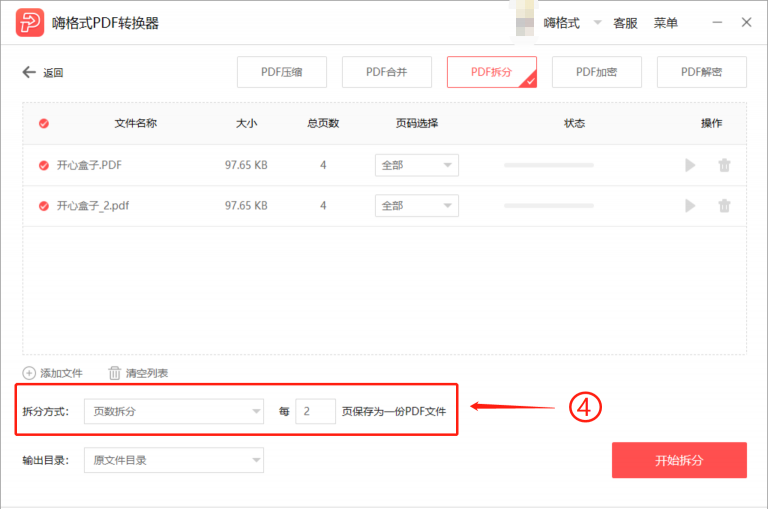Screen dimensions: 768x509
Task: Click the progress bar of 开心盒子.PDF
Action: point(549,165)
